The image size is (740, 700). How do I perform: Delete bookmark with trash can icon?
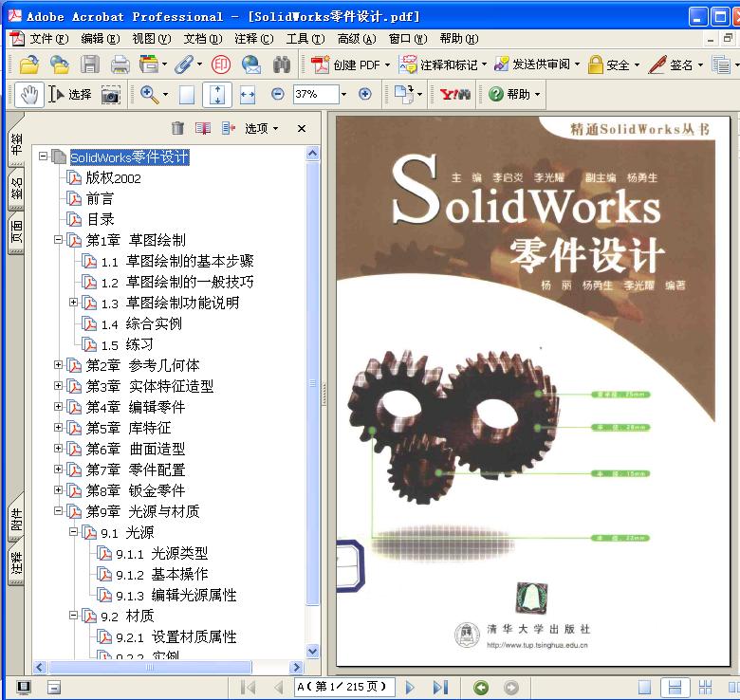click(x=177, y=128)
